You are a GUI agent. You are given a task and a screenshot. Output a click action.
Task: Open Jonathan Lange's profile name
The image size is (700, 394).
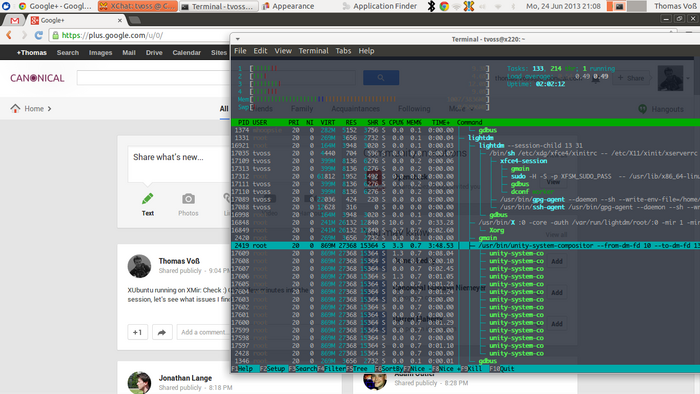pyautogui.click(x=185, y=378)
